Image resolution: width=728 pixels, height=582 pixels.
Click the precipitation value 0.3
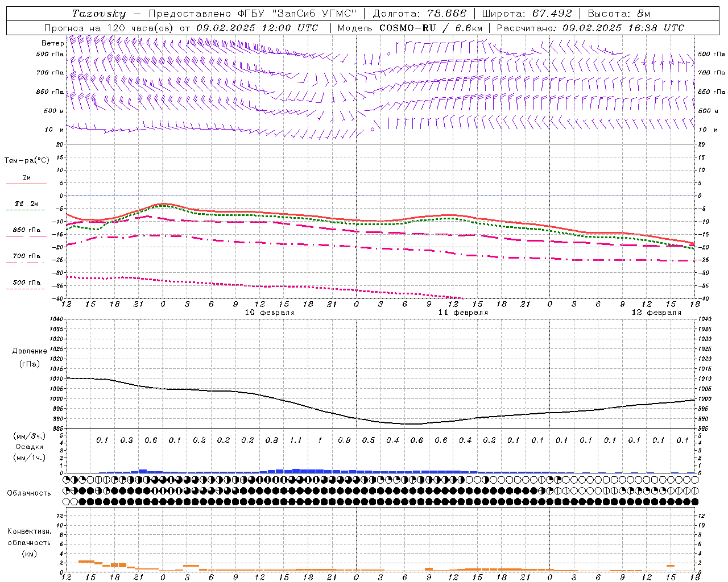126,440
